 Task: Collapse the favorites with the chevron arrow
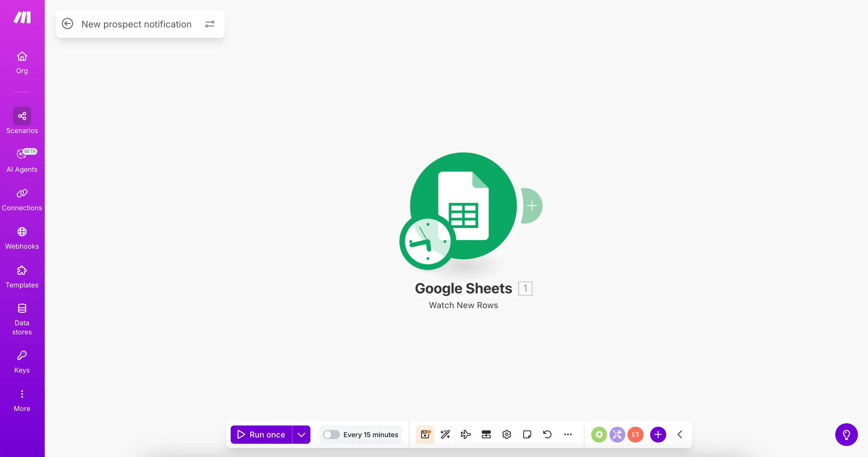[x=680, y=434]
